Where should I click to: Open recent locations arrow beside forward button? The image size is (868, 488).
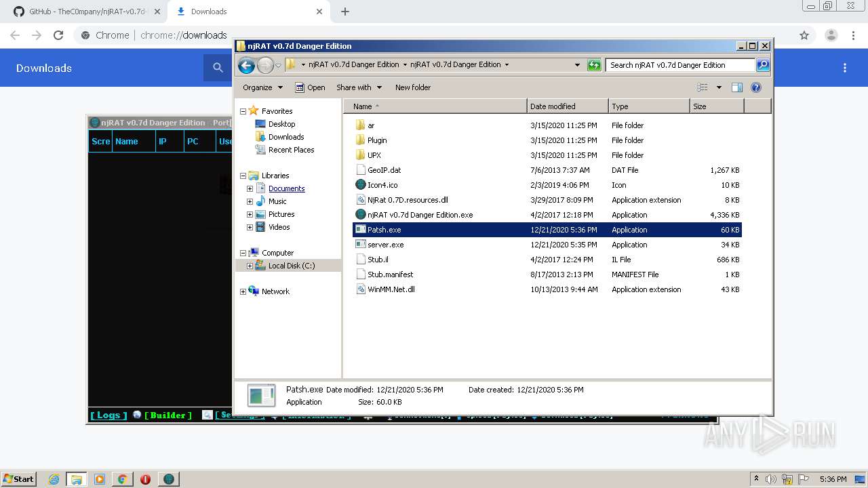point(278,66)
